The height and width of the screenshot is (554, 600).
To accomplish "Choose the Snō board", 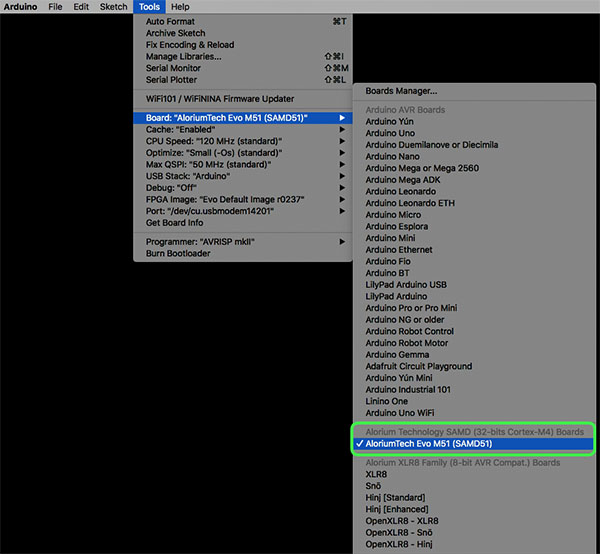I will (x=474, y=486).
